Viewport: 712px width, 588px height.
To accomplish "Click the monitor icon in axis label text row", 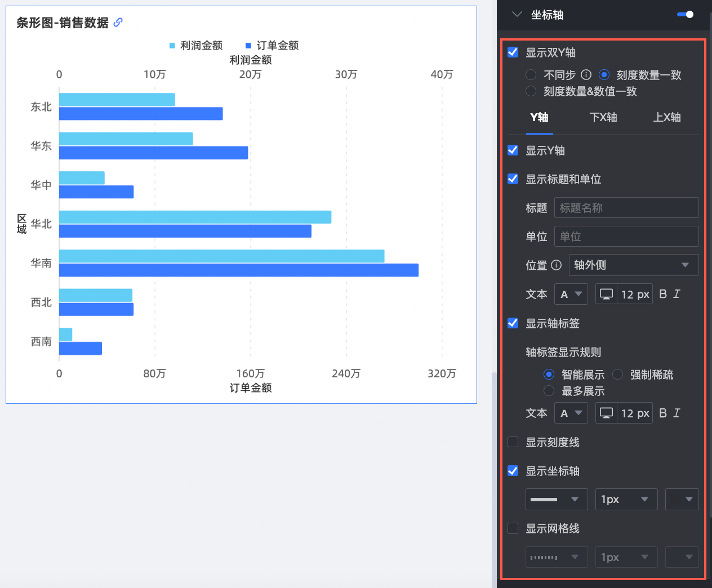I will 606,413.
